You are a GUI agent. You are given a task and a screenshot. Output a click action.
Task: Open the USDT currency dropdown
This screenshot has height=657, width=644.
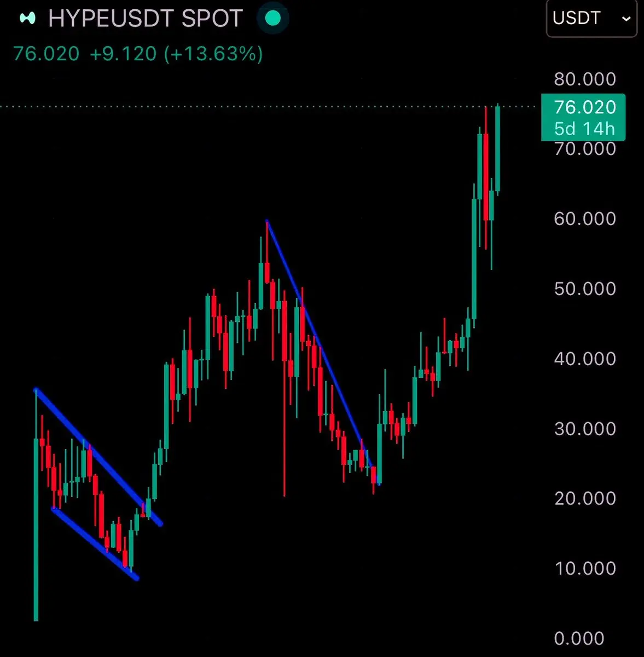coord(591,19)
